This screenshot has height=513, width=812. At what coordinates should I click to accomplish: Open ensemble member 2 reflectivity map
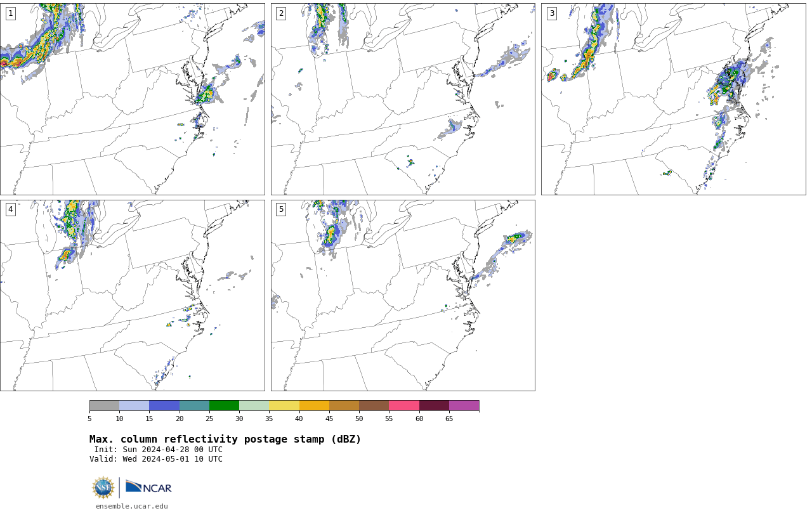[x=403, y=99]
